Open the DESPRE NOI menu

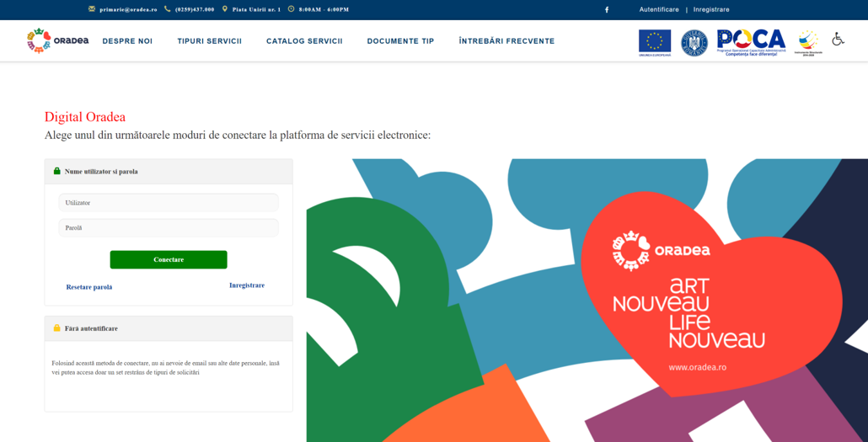[x=127, y=41]
